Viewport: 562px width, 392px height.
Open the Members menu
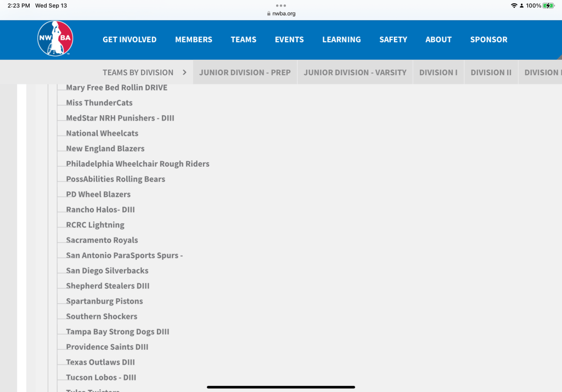(194, 39)
